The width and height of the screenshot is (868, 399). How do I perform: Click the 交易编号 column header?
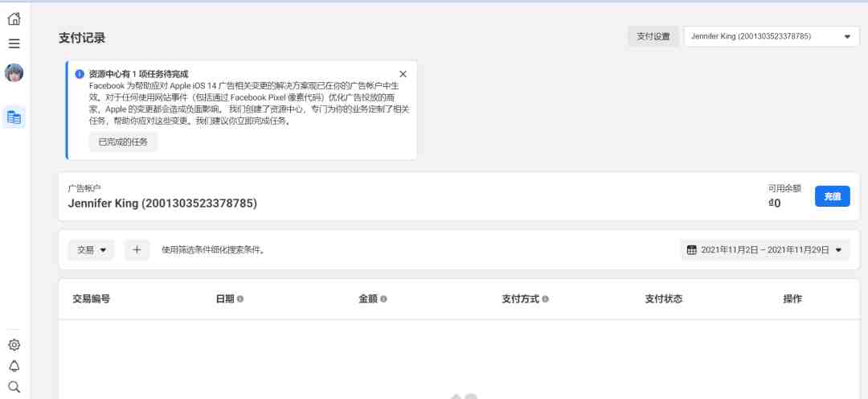pos(92,298)
